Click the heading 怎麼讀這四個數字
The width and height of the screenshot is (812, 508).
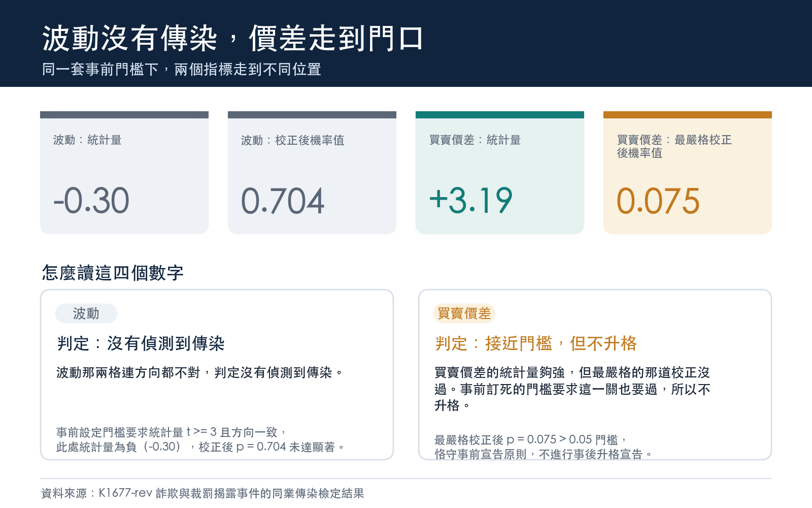112,273
